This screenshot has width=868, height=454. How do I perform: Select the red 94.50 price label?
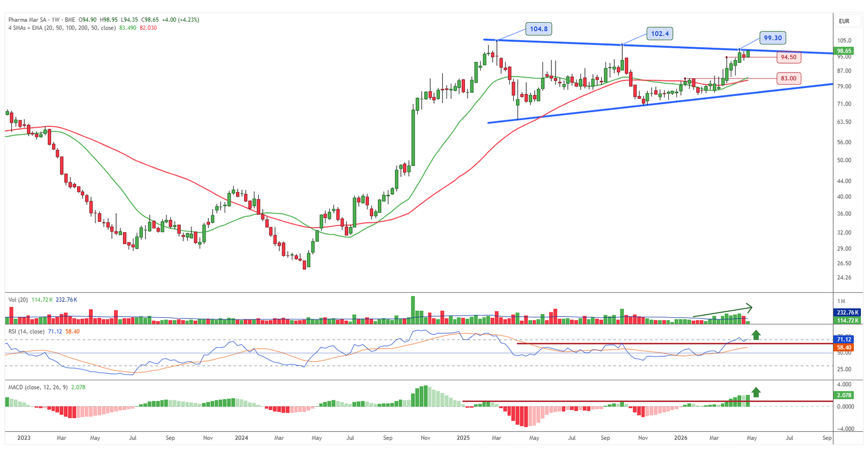coord(788,57)
